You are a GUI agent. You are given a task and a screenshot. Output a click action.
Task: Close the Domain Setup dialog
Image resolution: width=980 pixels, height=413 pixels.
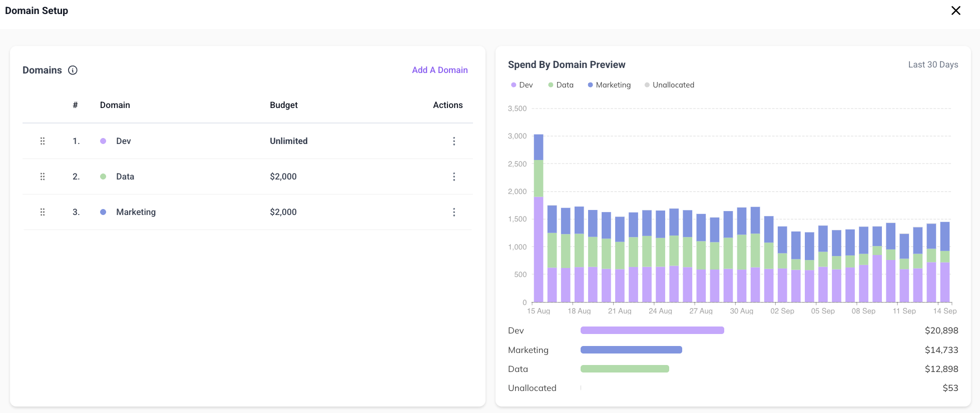pos(955,10)
